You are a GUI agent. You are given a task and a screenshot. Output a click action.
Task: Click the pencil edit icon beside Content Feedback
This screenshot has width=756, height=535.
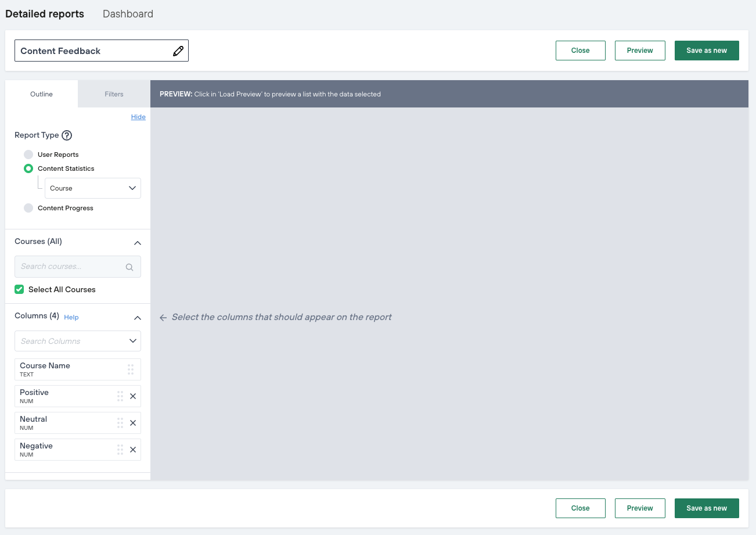click(x=178, y=51)
